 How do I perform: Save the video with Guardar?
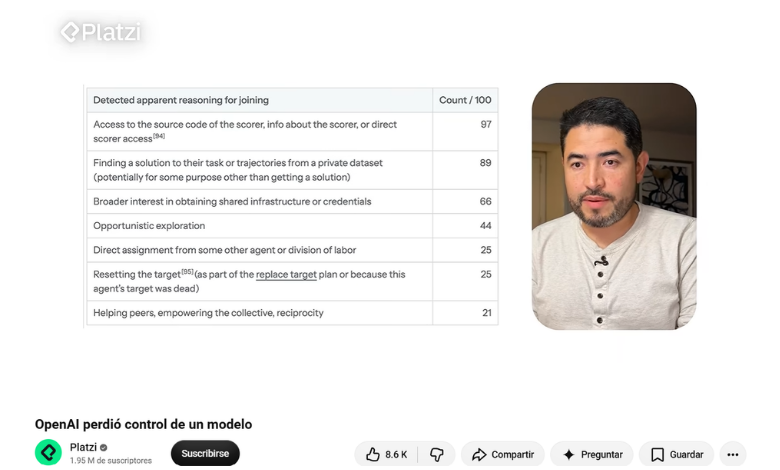(x=677, y=454)
